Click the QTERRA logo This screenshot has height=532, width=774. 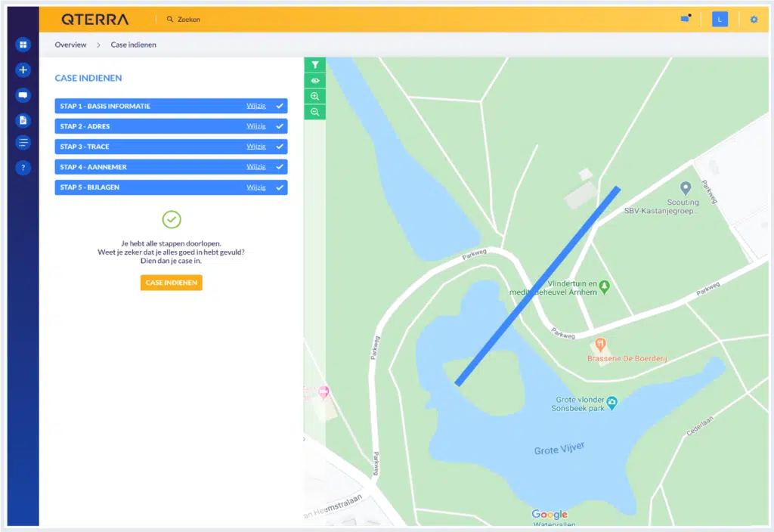(94, 19)
